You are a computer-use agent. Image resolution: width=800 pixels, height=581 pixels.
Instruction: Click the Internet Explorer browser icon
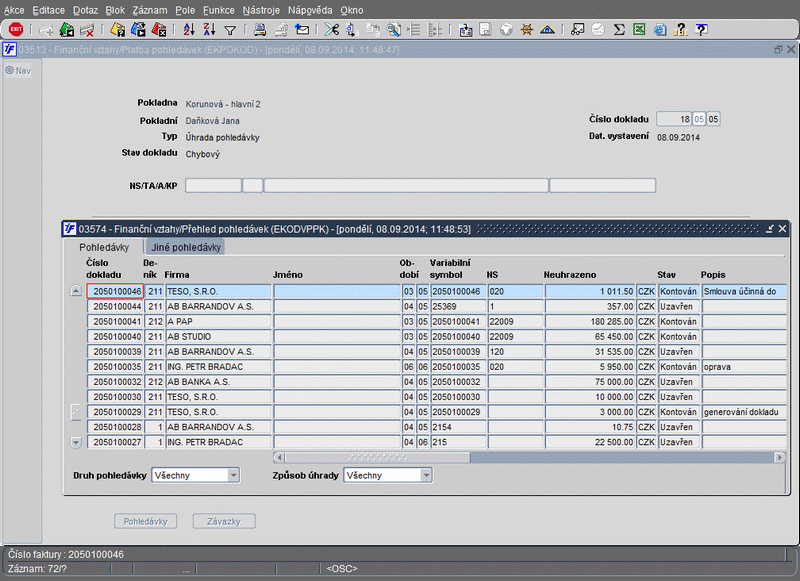coord(660,30)
